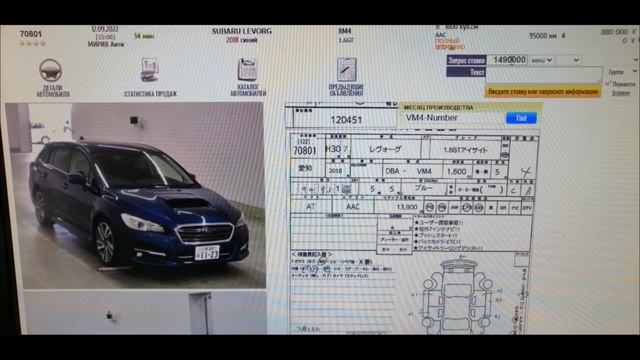Click the Запрос ставки button
Viewport: 640px width, 360px height.
coord(466,60)
